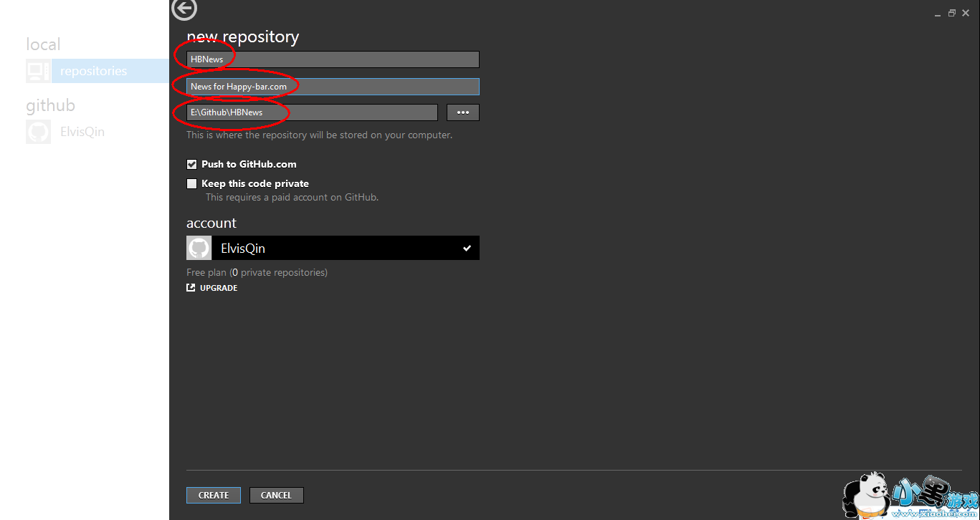980x520 pixels.
Task: Click the 'new repository' heading
Action: pos(243,37)
